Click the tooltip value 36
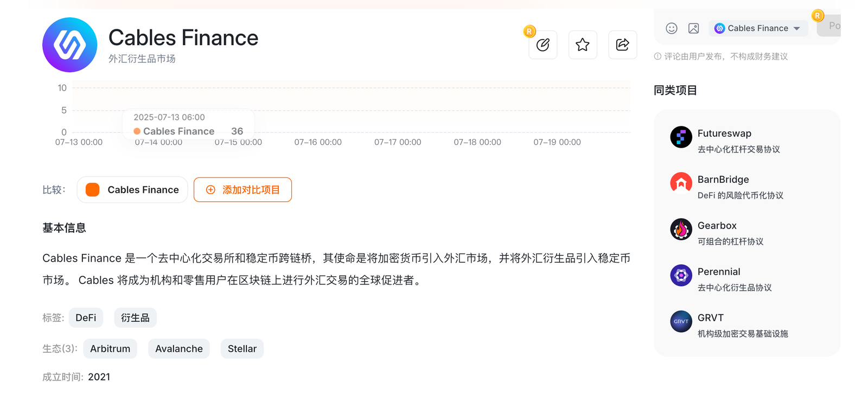 pyautogui.click(x=237, y=131)
